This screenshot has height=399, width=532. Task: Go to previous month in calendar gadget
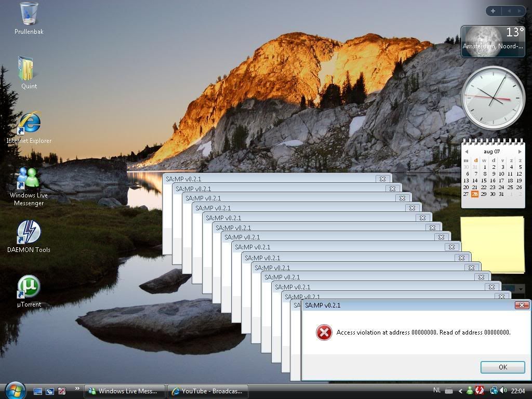[466, 152]
